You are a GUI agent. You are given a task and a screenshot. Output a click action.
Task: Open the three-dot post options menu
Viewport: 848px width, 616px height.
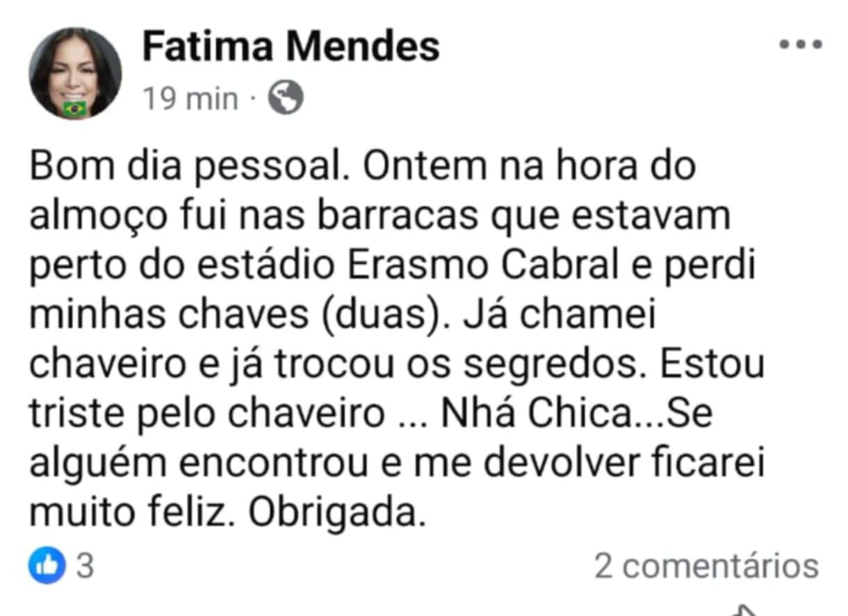pos(800,45)
